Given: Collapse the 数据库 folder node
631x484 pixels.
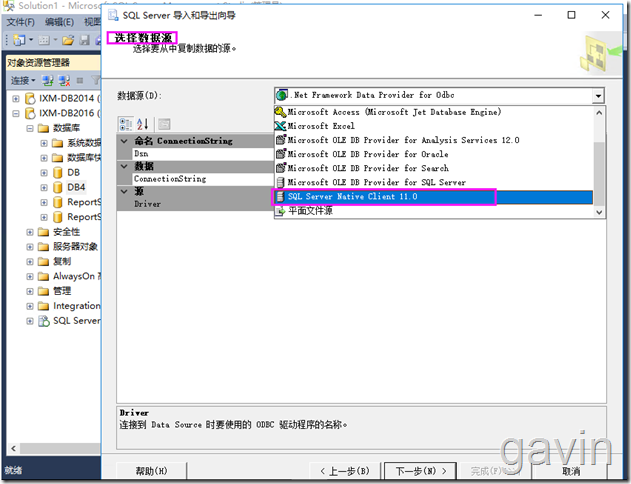Looking at the screenshot, I should click(30, 128).
